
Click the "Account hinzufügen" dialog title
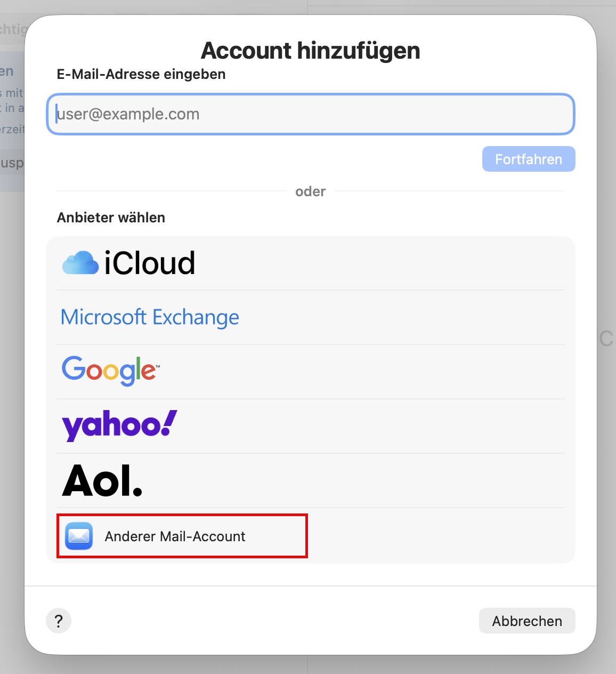310,51
